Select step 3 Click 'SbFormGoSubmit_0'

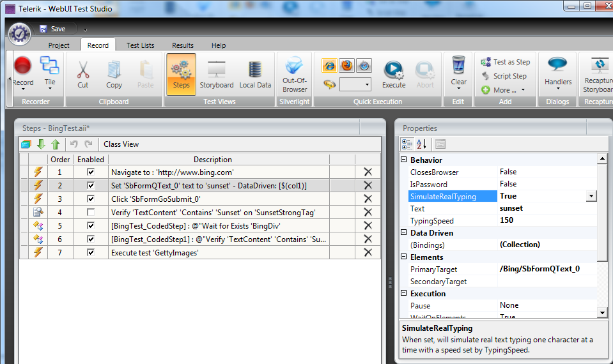[x=200, y=199]
